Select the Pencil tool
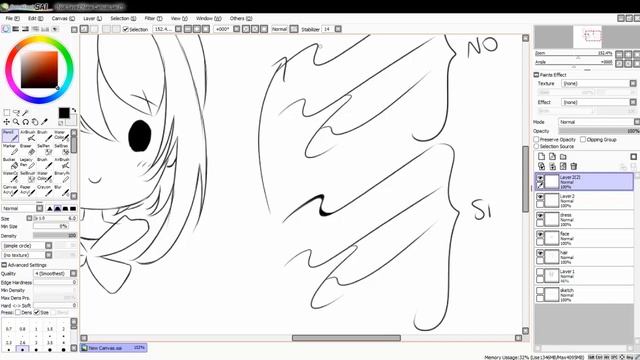 [x=10, y=136]
